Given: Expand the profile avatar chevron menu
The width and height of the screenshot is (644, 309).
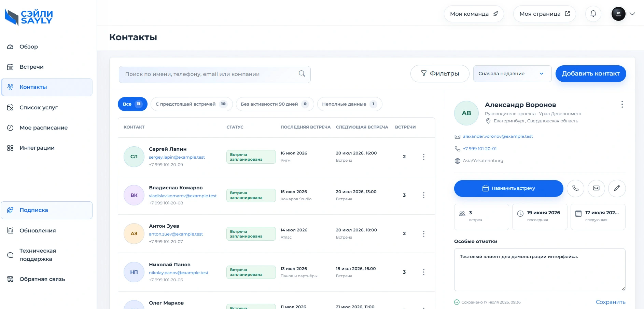Looking at the screenshot, I should tap(632, 14).
